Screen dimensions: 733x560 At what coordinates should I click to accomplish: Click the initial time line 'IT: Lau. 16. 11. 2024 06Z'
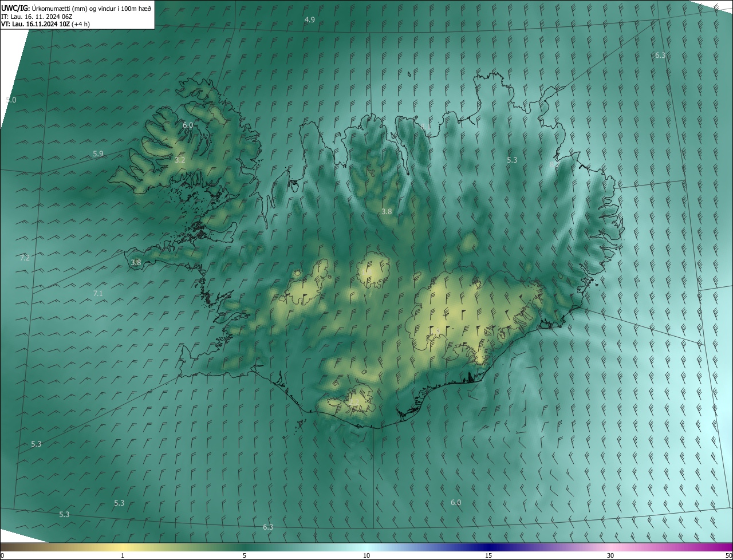pos(37,16)
